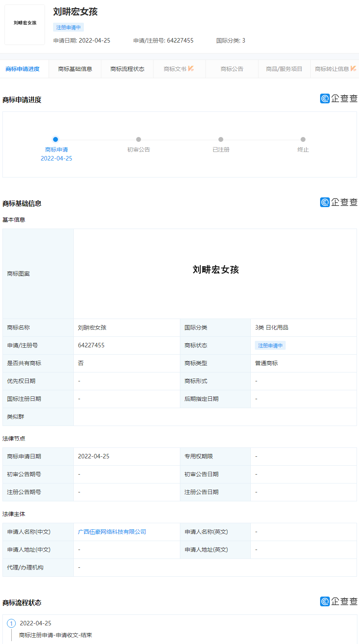This screenshot has height=644, width=359.
Task: Select the 商标流程状态 tab
Action: [x=127, y=69]
